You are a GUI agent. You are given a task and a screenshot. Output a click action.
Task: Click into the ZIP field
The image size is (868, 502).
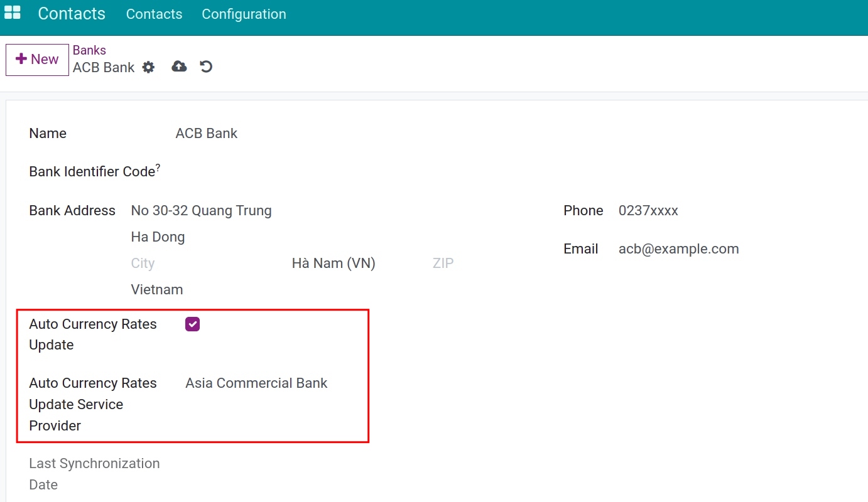click(x=443, y=264)
